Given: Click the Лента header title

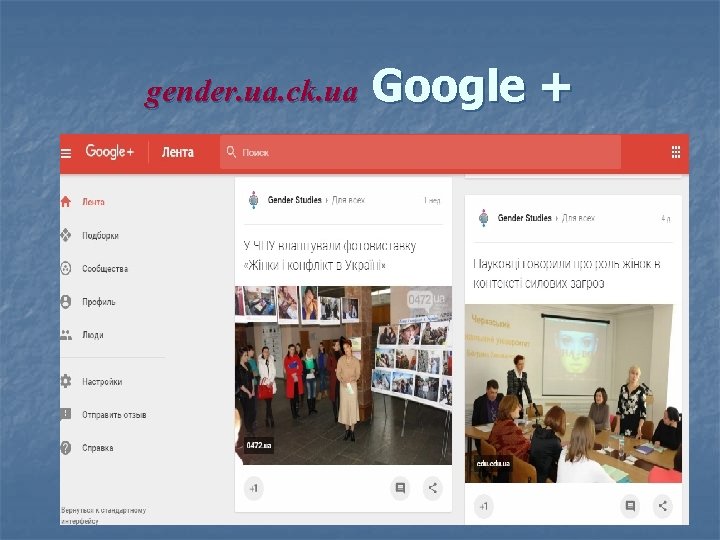Looking at the screenshot, I should tap(178, 152).
